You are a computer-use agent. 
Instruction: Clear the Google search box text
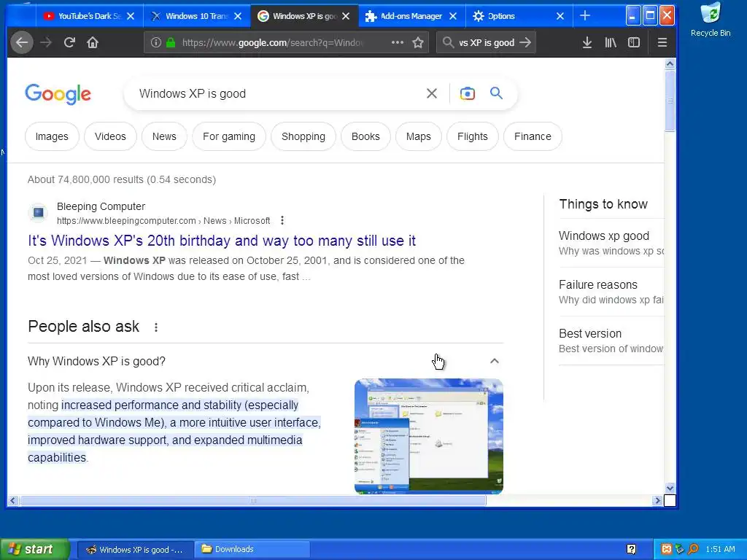click(432, 93)
